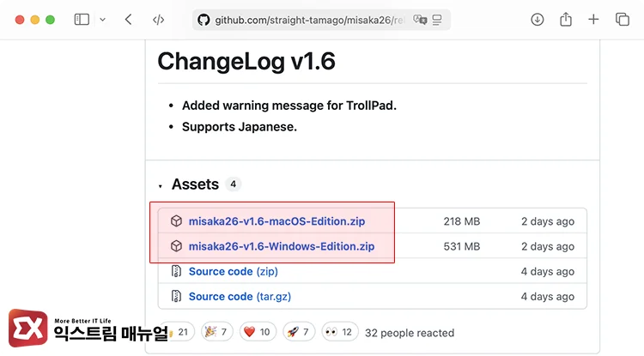Show the tab overview

(x=622, y=20)
